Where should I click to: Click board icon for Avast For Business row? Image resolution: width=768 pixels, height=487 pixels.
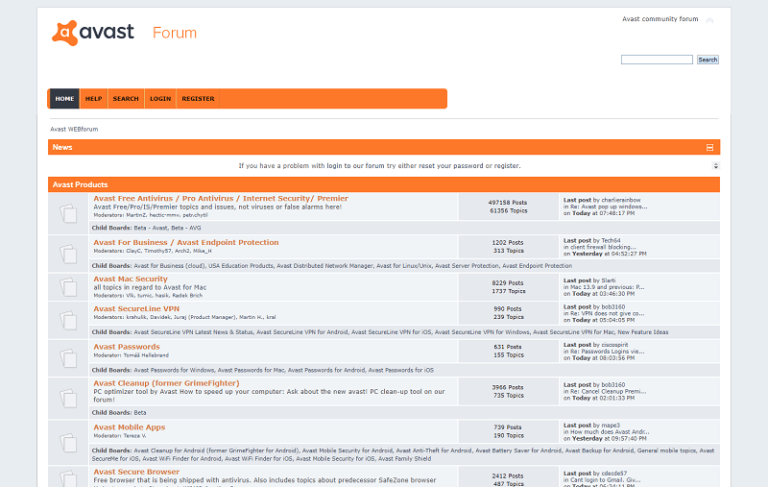coord(69,253)
